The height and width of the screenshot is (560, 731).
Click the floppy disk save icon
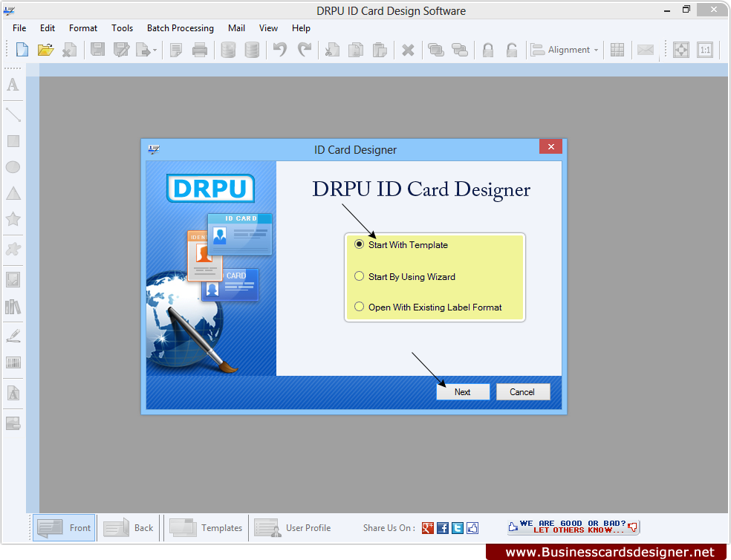[97, 50]
